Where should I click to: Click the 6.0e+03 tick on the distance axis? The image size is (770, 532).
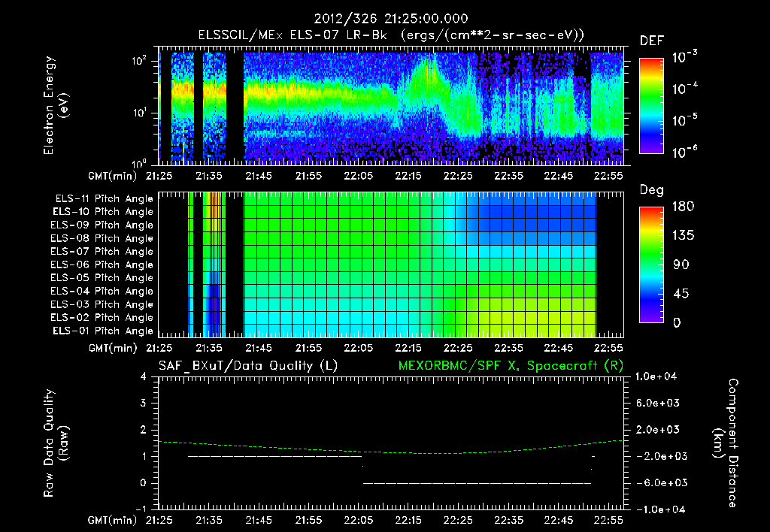click(x=657, y=403)
